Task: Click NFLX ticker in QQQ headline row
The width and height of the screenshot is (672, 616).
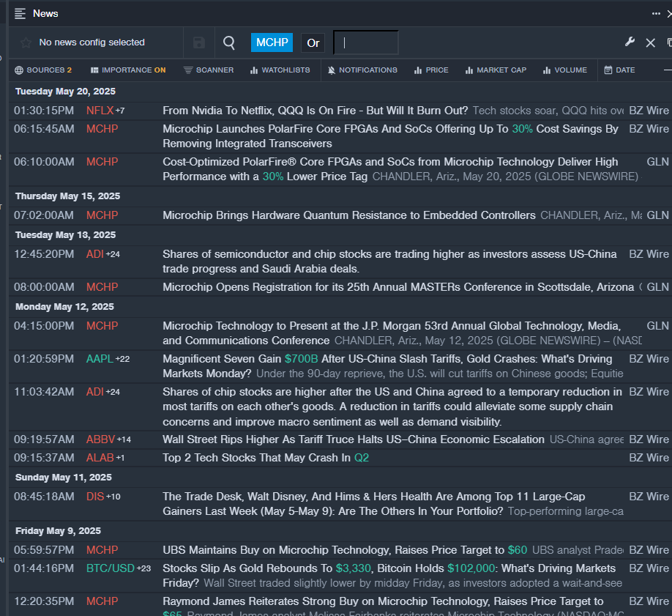Action: 100,111
